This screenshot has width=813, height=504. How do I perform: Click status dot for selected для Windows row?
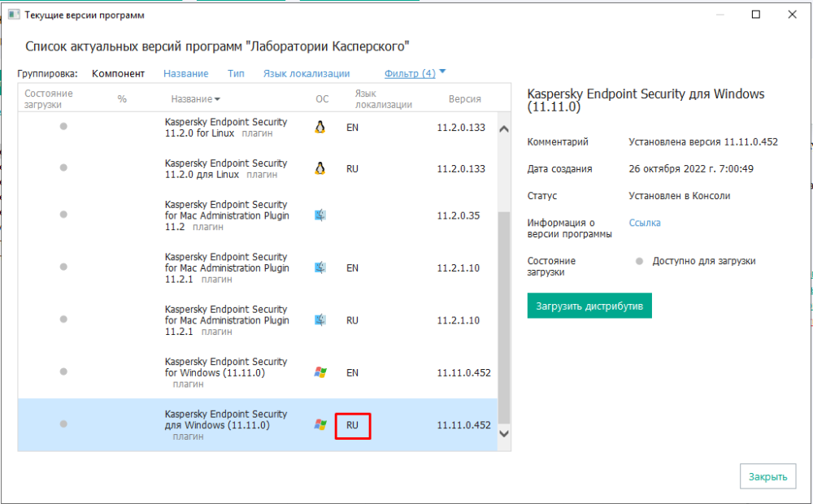(x=63, y=424)
